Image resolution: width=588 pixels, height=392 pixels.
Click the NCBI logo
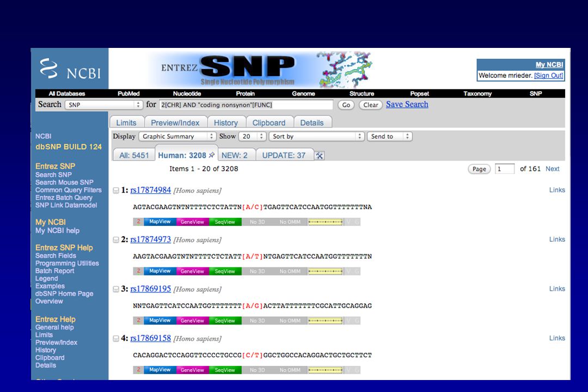click(x=70, y=69)
